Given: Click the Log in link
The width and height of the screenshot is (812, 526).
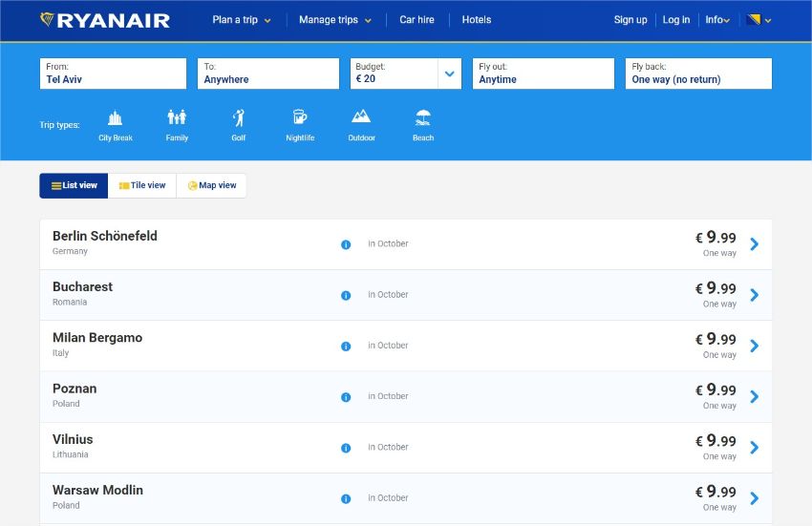Looking at the screenshot, I should point(675,20).
